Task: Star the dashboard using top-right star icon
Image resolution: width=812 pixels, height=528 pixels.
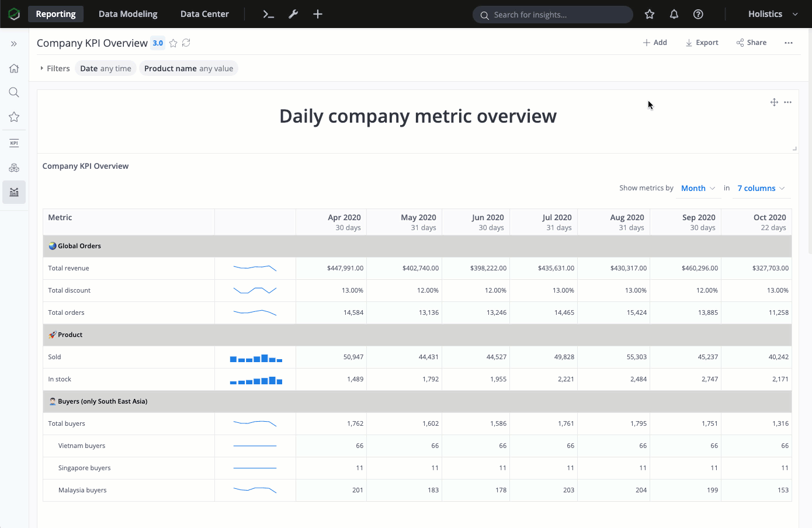Action: pyautogui.click(x=649, y=14)
